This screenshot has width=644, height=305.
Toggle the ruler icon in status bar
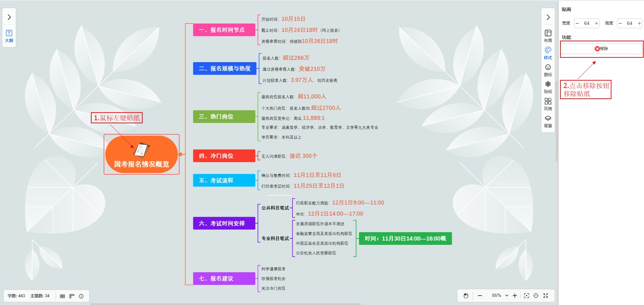pyautogui.click(x=72, y=296)
